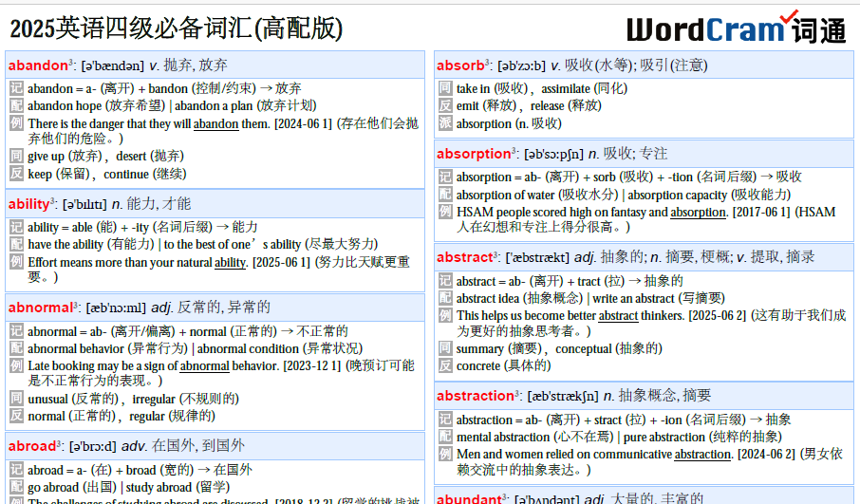
Task: Click the 例 example icon under ability
Action: point(16,262)
